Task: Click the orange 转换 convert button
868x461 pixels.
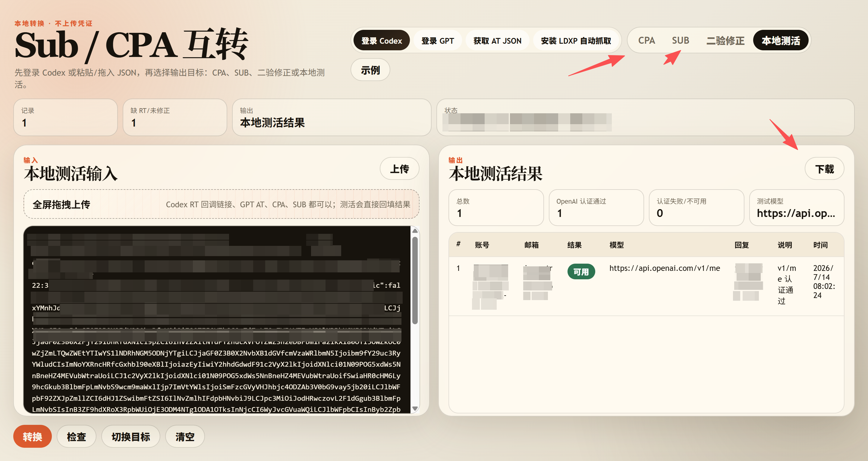Action: point(32,436)
